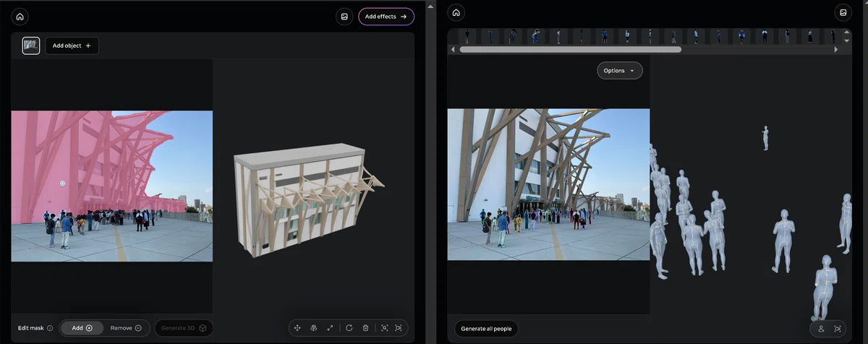
Task: Toggle the focus frame icon at far right of left toolbar
Action: (x=399, y=328)
